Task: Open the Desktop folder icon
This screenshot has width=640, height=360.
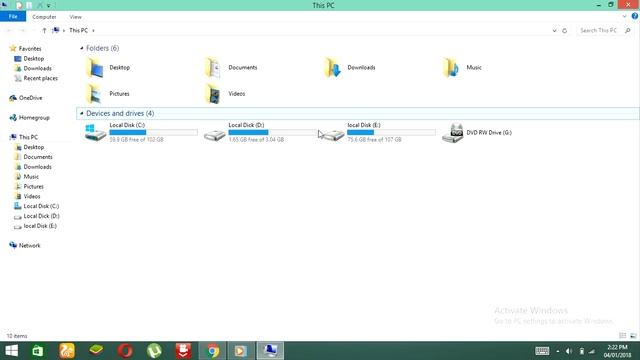Action: [95, 68]
